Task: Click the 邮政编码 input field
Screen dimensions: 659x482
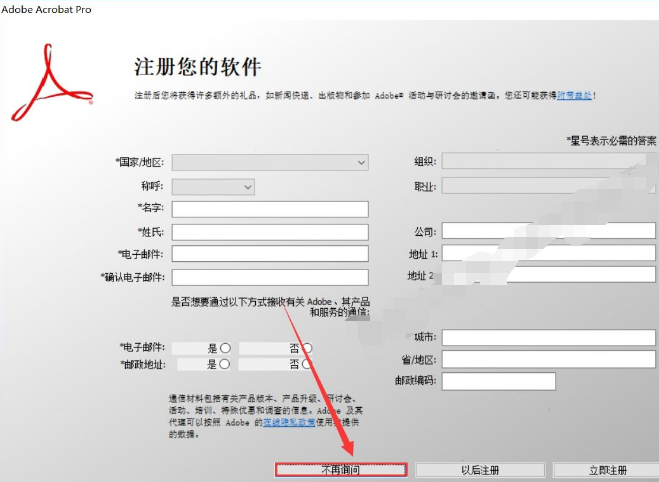Action: click(x=498, y=381)
